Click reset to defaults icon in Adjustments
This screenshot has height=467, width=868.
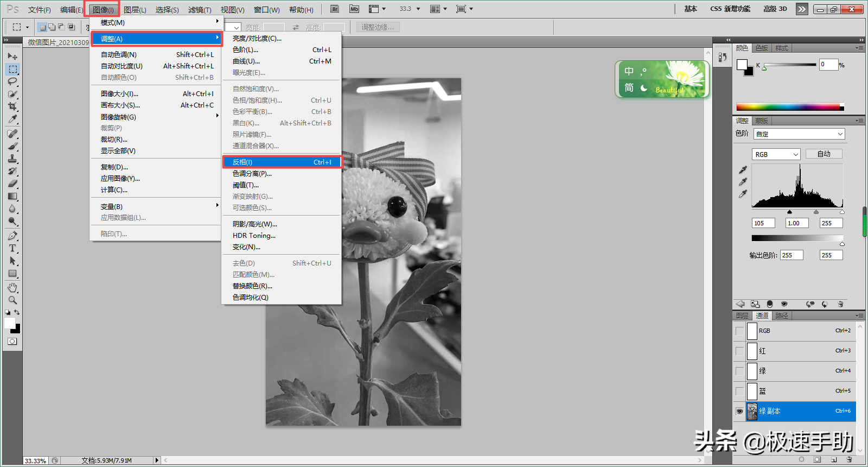click(x=825, y=304)
